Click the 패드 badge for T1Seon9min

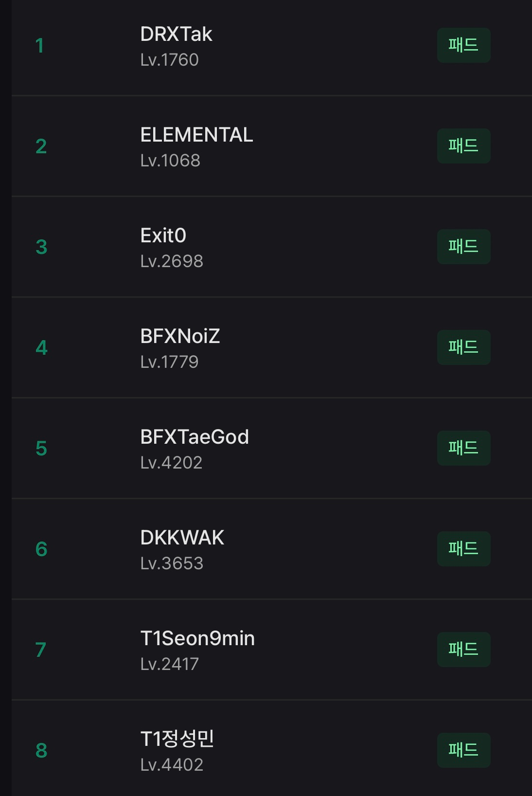coord(463,650)
